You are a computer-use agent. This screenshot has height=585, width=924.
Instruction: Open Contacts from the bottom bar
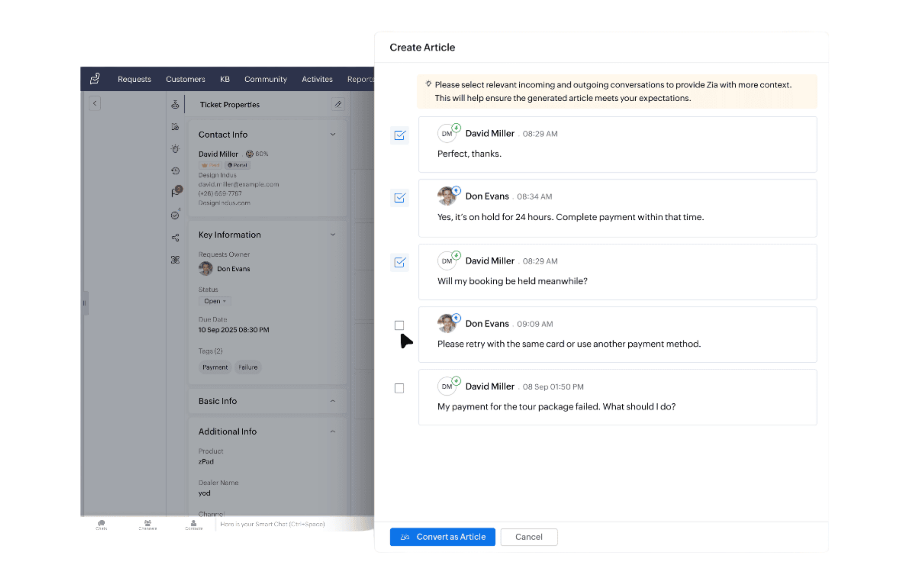tap(194, 522)
